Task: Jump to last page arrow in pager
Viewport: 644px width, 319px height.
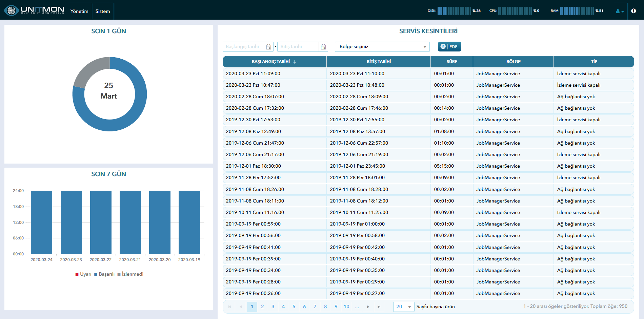Action: pyautogui.click(x=379, y=307)
